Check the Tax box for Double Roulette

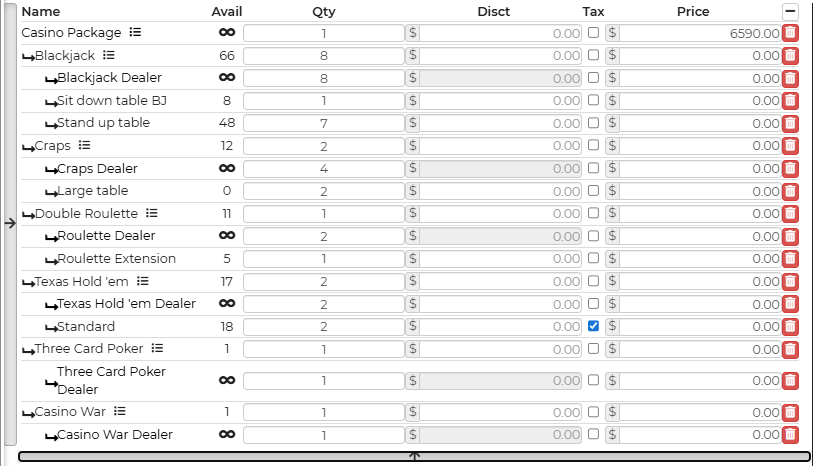(x=594, y=213)
